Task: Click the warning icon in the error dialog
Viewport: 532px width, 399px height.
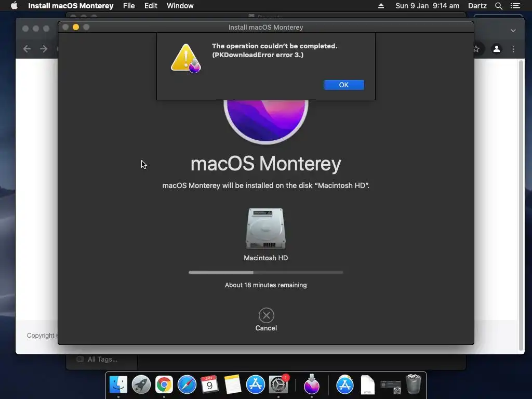Action: point(185,58)
